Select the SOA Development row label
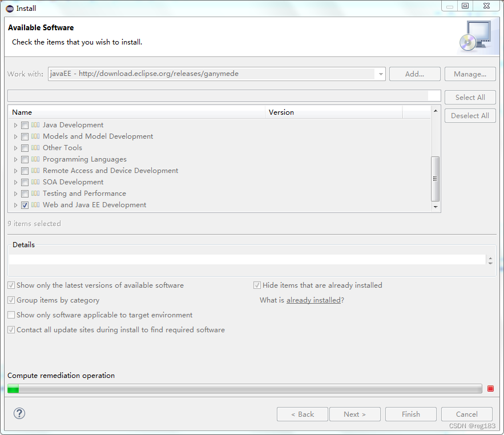The height and width of the screenshot is (435, 504). (x=73, y=182)
